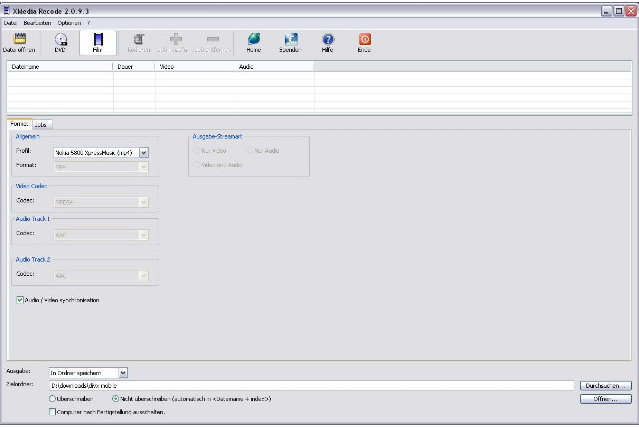Click the film strip toolbar icon
Image resolution: width=639 pixels, height=428 pixels.
point(98,39)
